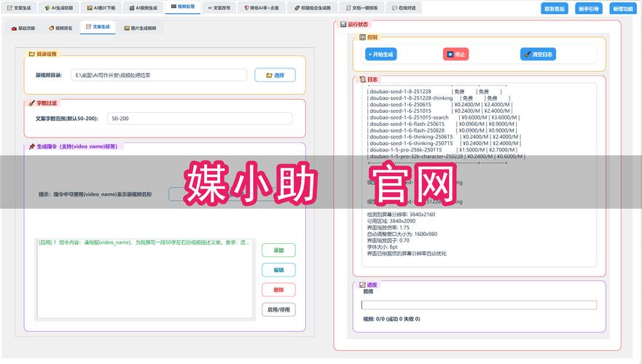Screen dimensions: 642x364
Task: Toggle instruction with 启用/停用 button
Action: pos(278,309)
